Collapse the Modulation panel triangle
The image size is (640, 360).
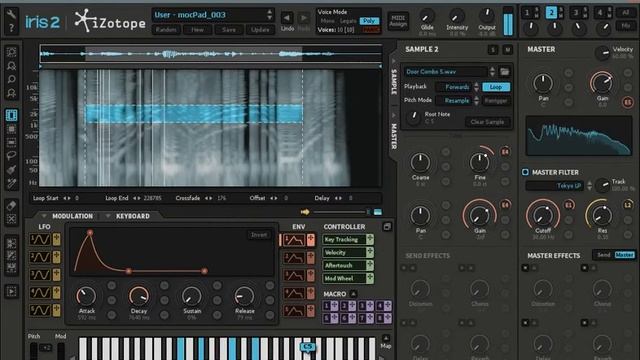pyautogui.click(x=43, y=216)
